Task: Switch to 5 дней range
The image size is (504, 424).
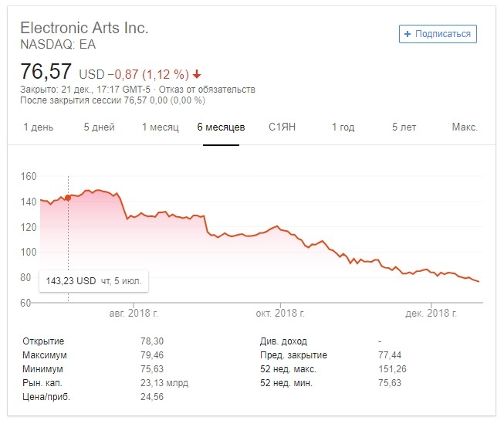Action: (100, 127)
